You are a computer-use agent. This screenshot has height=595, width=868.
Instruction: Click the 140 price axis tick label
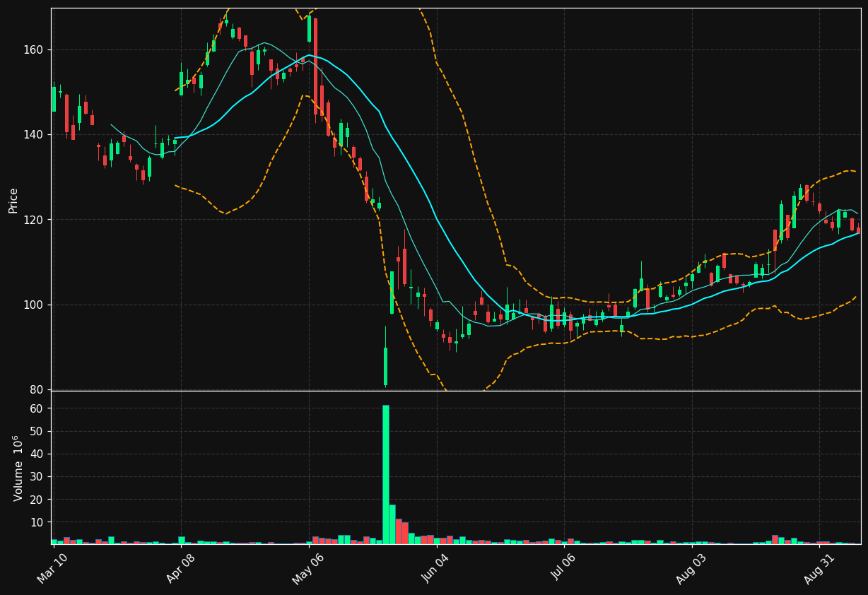coord(34,135)
